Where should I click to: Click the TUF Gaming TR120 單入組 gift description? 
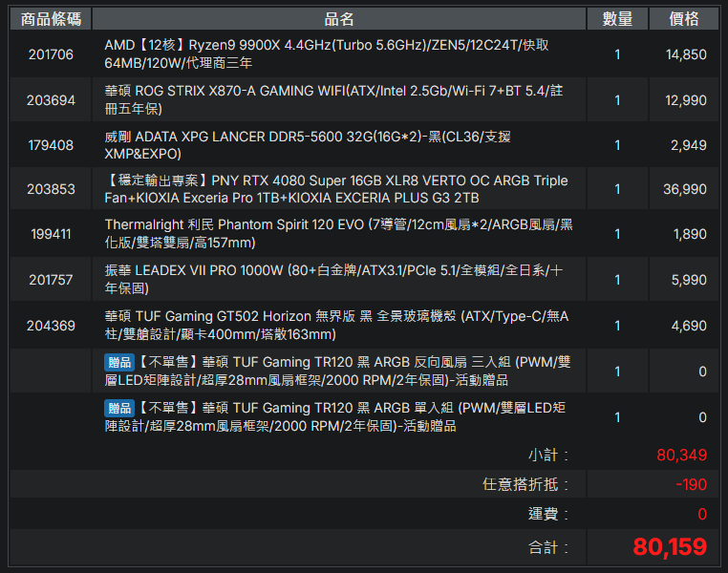(334, 417)
